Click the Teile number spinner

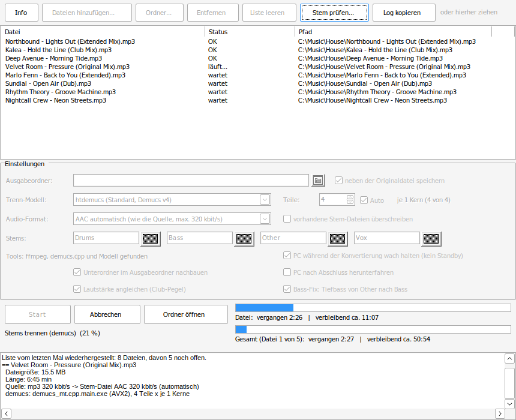click(x=337, y=200)
